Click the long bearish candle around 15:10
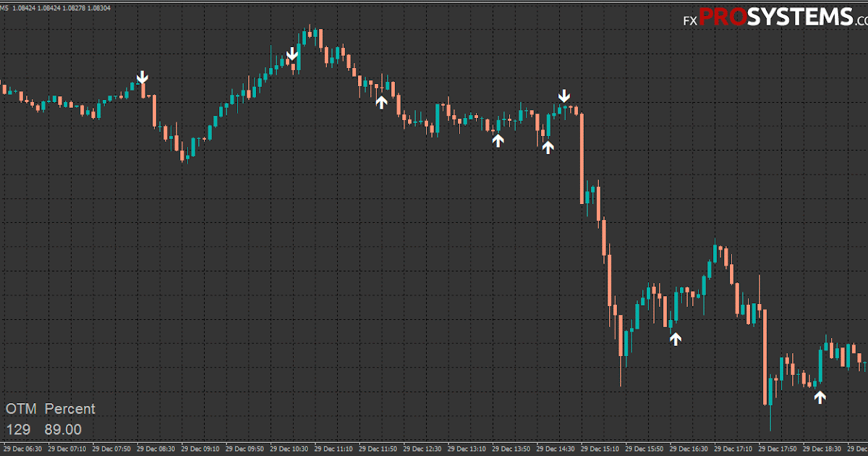The image size is (868, 456). (582, 158)
